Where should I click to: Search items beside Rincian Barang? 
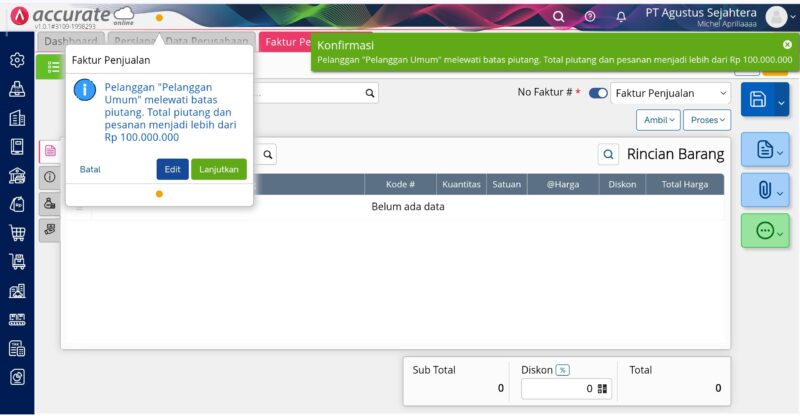(608, 155)
